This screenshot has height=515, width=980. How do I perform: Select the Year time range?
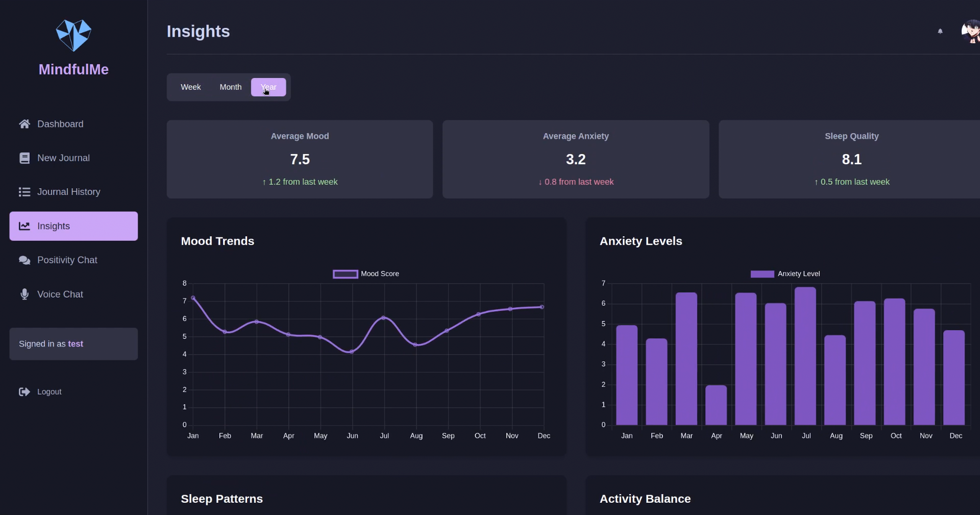point(268,87)
